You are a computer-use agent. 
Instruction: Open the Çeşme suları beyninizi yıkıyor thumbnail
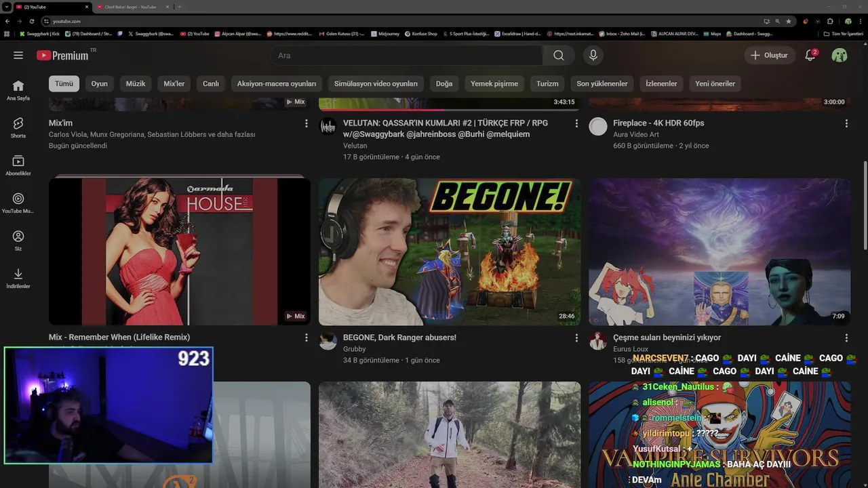tap(719, 251)
